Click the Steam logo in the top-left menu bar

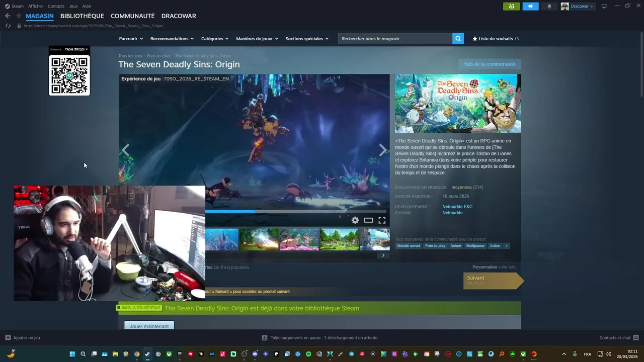7,6
